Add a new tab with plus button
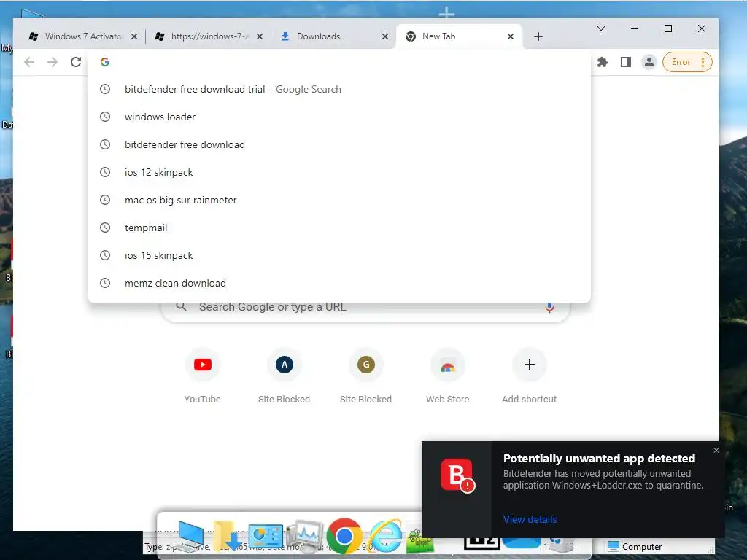The height and width of the screenshot is (560, 747). (x=538, y=36)
